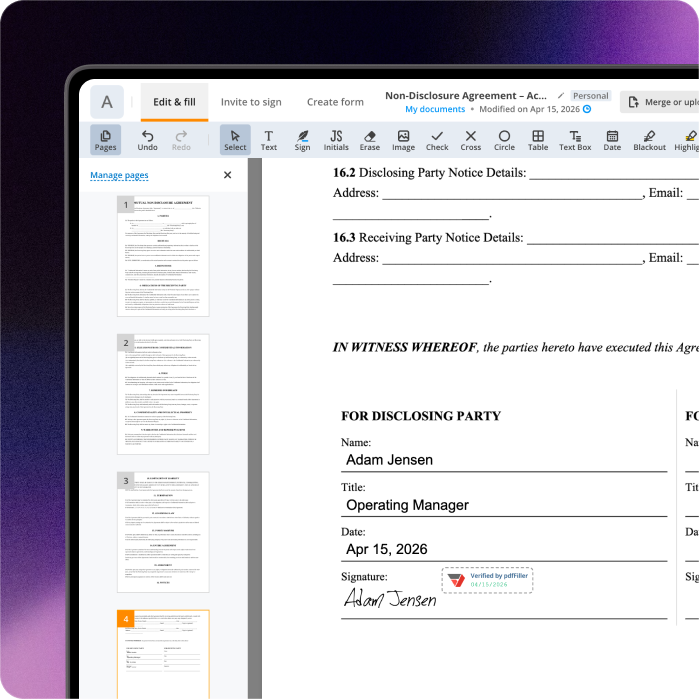Click the 'Operating Manager' title field

pos(504,505)
